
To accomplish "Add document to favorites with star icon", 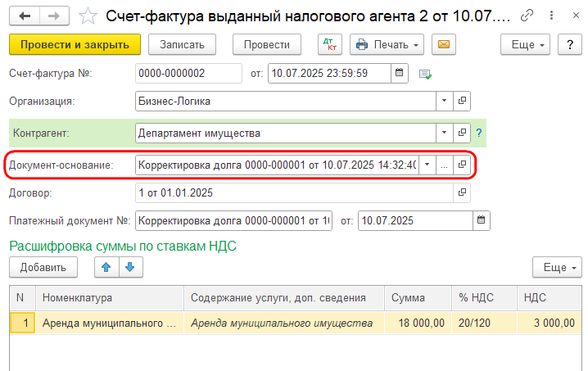I will click(x=88, y=16).
